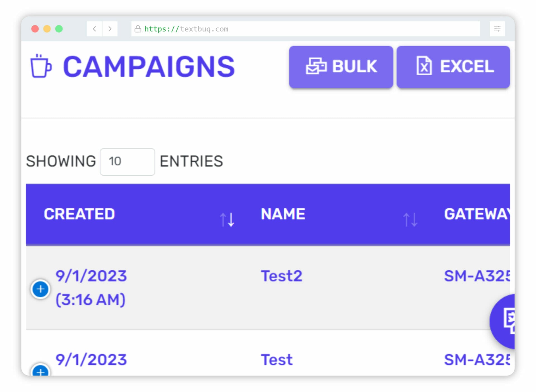Image resolution: width=536 pixels, height=392 pixels.
Task: Open the entries count dropdown showing 10
Action: pos(127,162)
